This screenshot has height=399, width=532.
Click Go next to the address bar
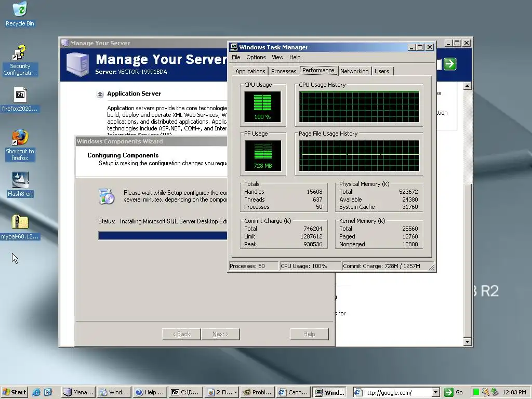459,392
